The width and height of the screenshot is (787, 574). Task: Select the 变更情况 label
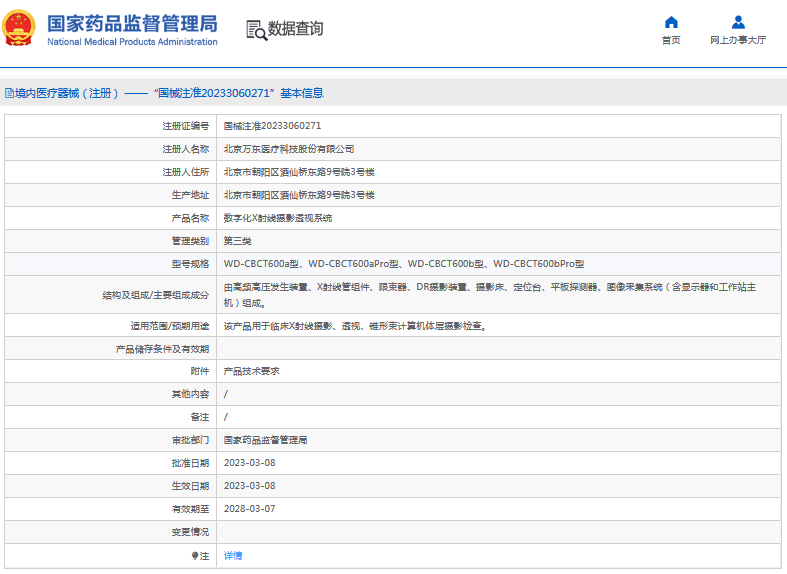click(190, 532)
